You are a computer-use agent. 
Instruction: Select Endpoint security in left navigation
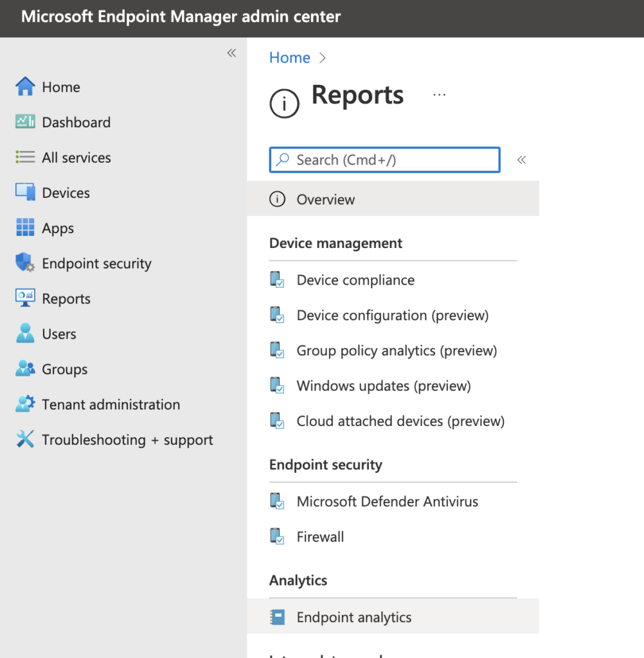97,263
